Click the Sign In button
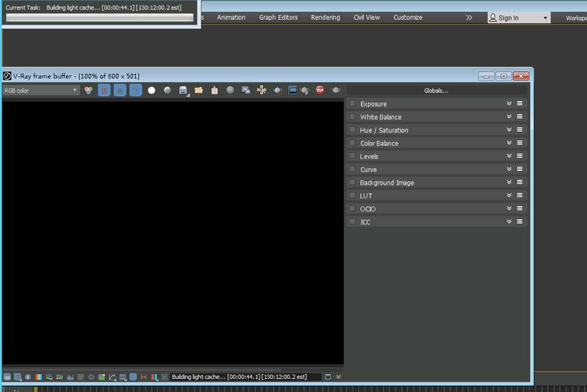 pyautogui.click(x=508, y=18)
